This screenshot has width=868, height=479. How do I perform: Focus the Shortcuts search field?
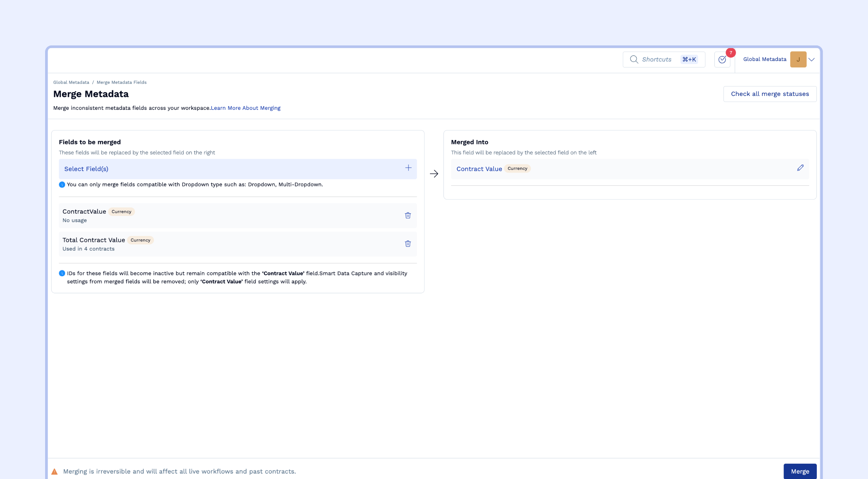pyautogui.click(x=657, y=60)
